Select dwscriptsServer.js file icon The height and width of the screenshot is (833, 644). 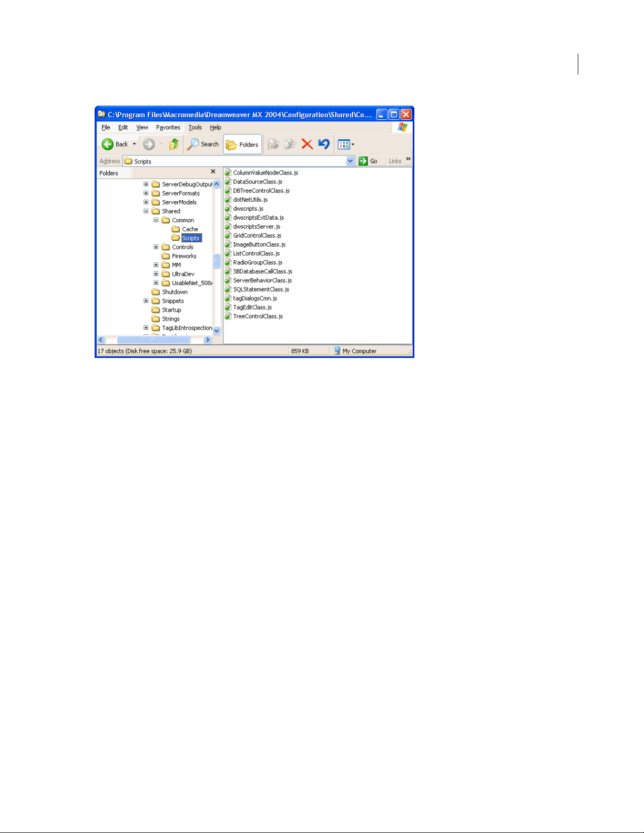(228, 227)
